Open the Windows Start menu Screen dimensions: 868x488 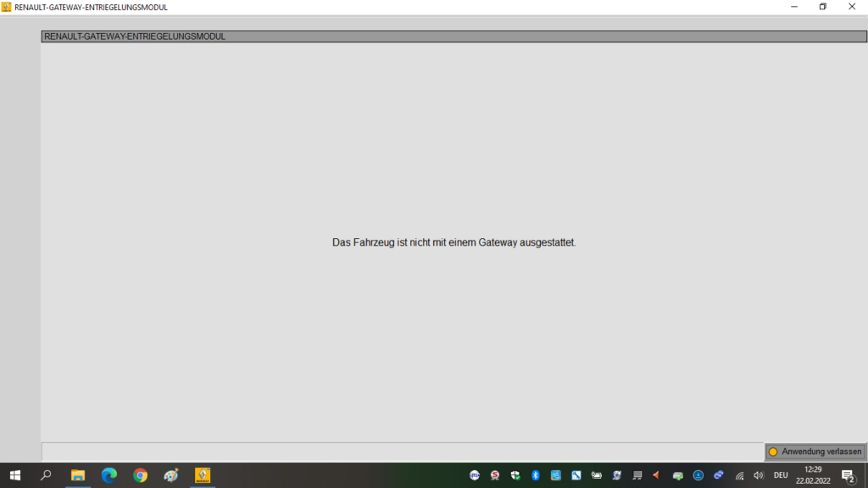[15, 475]
